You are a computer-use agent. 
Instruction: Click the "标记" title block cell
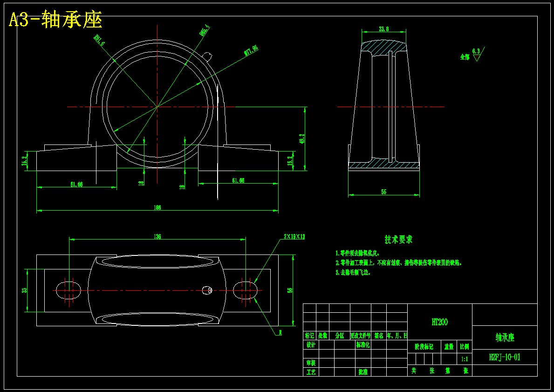coord(309,336)
